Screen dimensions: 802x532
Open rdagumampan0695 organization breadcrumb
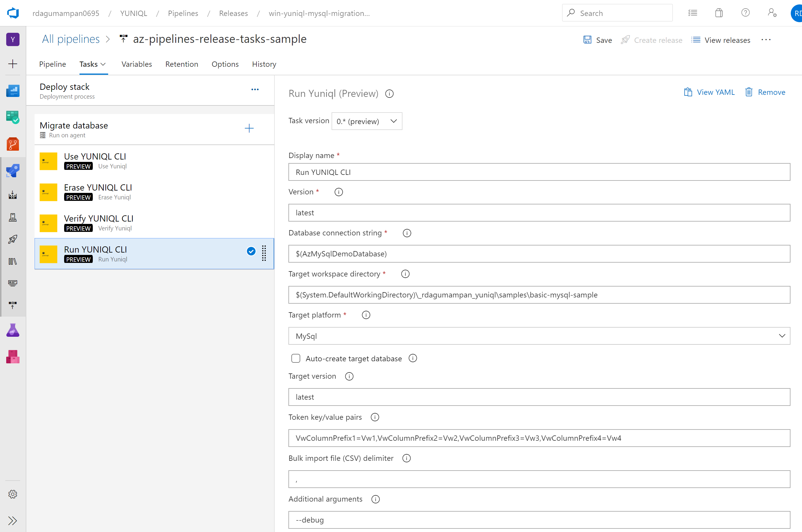pyautogui.click(x=66, y=13)
